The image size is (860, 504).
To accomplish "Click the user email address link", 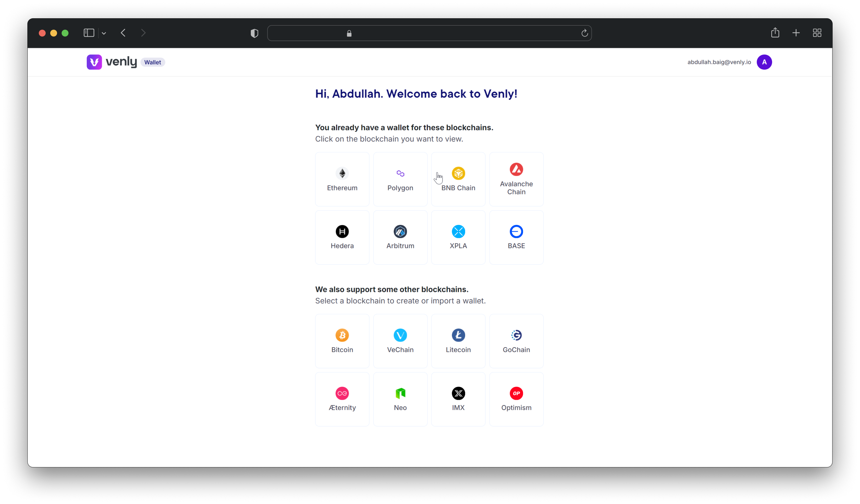I will tap(719, 62).
